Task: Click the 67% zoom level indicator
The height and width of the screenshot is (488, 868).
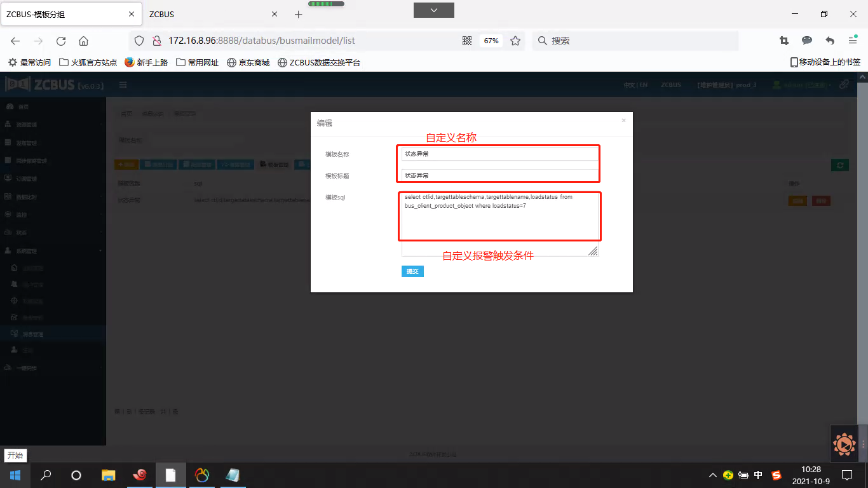Action: 491,41
